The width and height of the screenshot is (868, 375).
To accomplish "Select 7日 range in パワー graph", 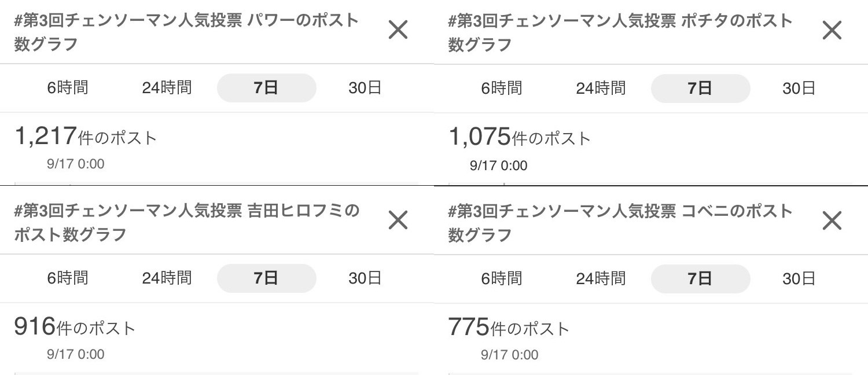I will coord(266,88).
